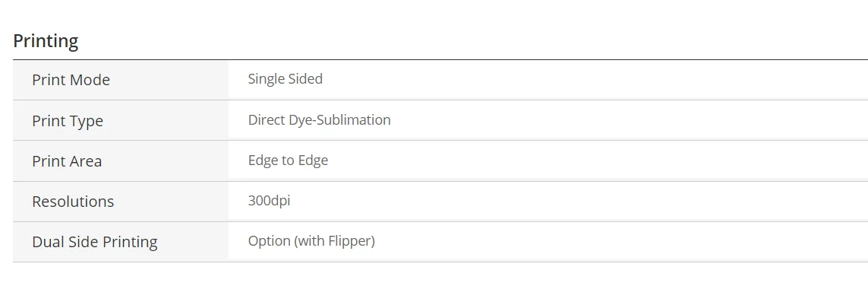Click the word "Option" in the last row
Viewport: 868px width, 305px height.
pos(269,241)
